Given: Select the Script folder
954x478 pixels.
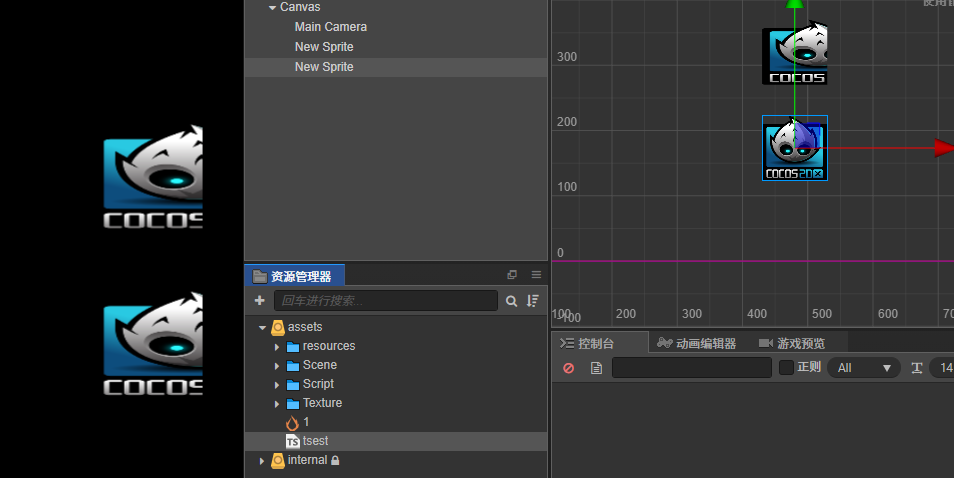Looking at the screenshot, I should click(x=318, y=384).
